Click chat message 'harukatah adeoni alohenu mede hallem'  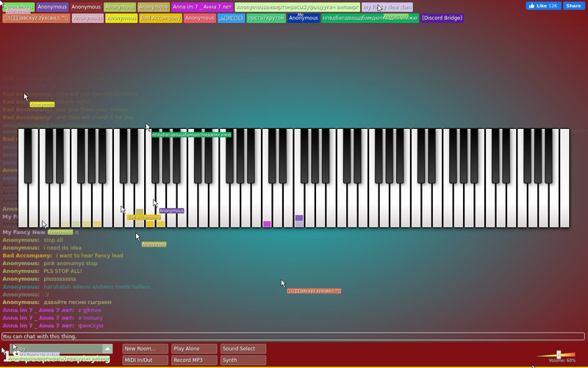97,287
